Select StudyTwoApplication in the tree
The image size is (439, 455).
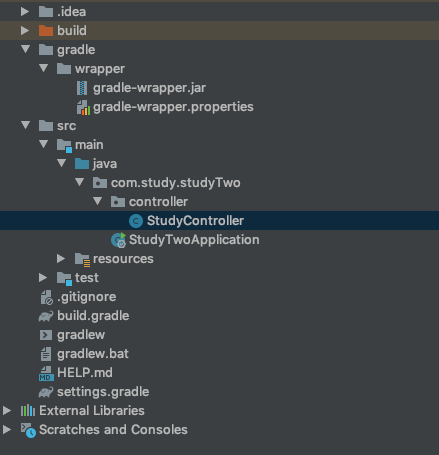point(194,240)
